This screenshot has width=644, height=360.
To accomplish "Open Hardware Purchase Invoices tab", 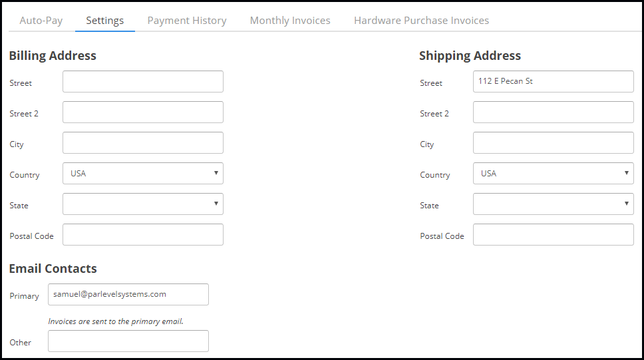I will point(421,21).
